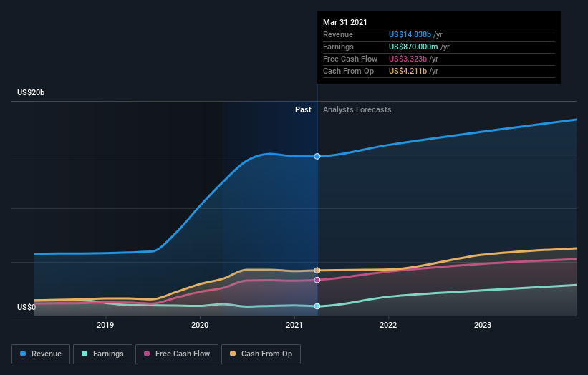
Task: Click the US$3.323b free cash flow value
Action: (x=408, y=59)
